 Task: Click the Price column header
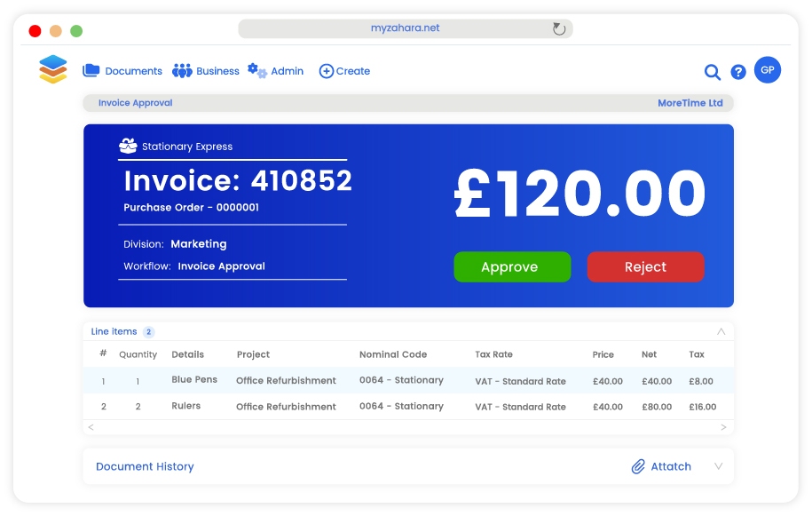603,354
